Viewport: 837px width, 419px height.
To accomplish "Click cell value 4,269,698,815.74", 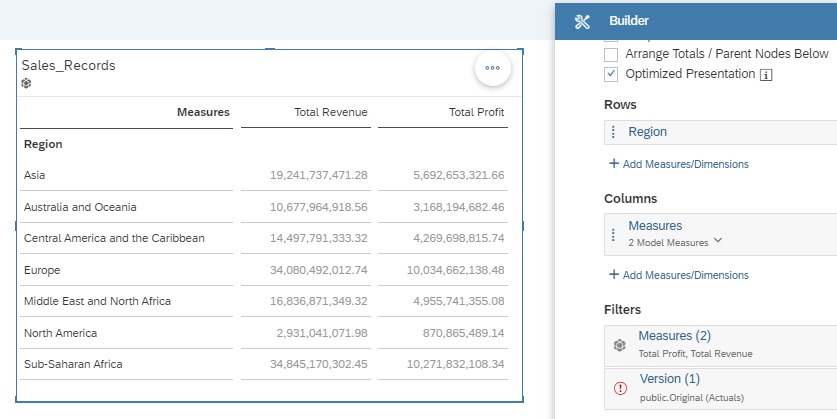I will tap(459, 238).
